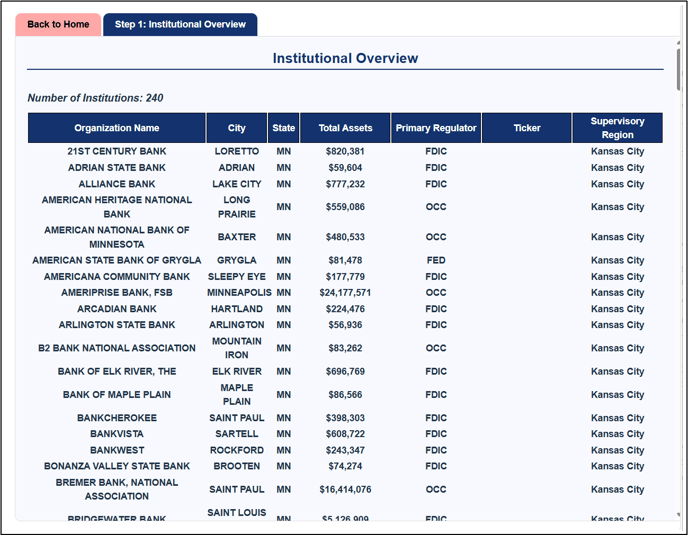Click the SLEEPY EYE city cell
Viewport: 688px width, 535px height.
click(x=236, y=276)
